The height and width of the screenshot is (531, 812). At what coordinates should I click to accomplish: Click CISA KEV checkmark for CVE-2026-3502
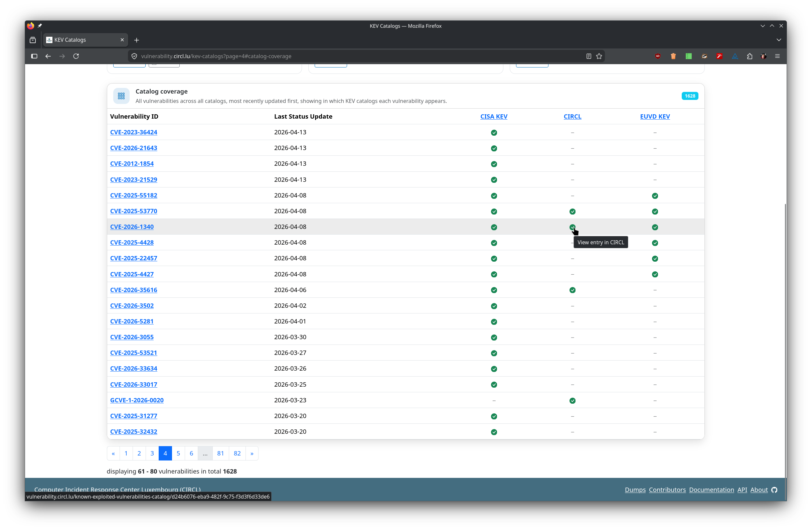click(x=494, y=306)
